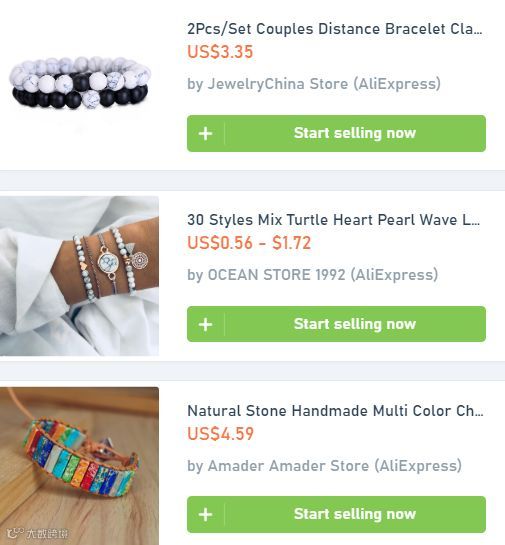Open the Natural Stone Handmade Multi Color title
Viewport: 505px width, 545px height.
(335, 411)
